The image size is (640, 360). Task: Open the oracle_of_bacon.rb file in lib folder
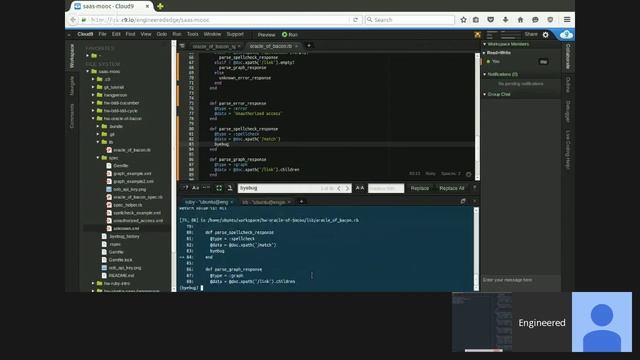[x=131, y=150]
